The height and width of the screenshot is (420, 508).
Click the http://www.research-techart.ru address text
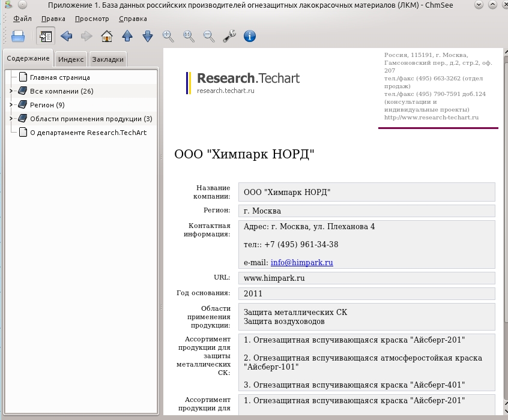(431, 118)
